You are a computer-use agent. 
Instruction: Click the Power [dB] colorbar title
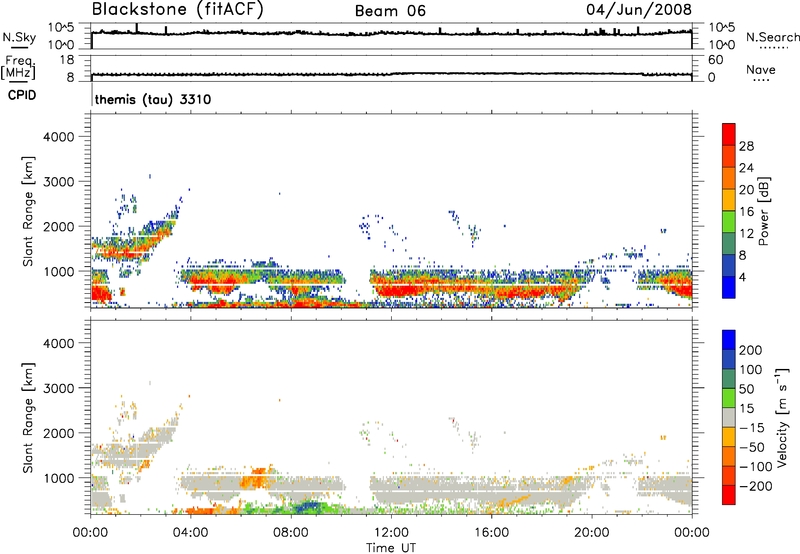[763, 211]
